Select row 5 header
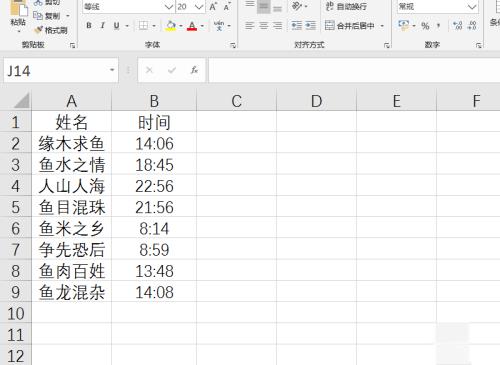The height and width of the screenshot is (365, 500). point(16,207)
